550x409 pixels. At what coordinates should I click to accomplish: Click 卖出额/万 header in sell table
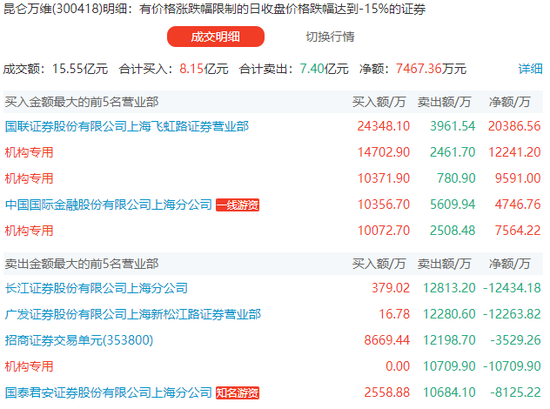coord(444,264)
